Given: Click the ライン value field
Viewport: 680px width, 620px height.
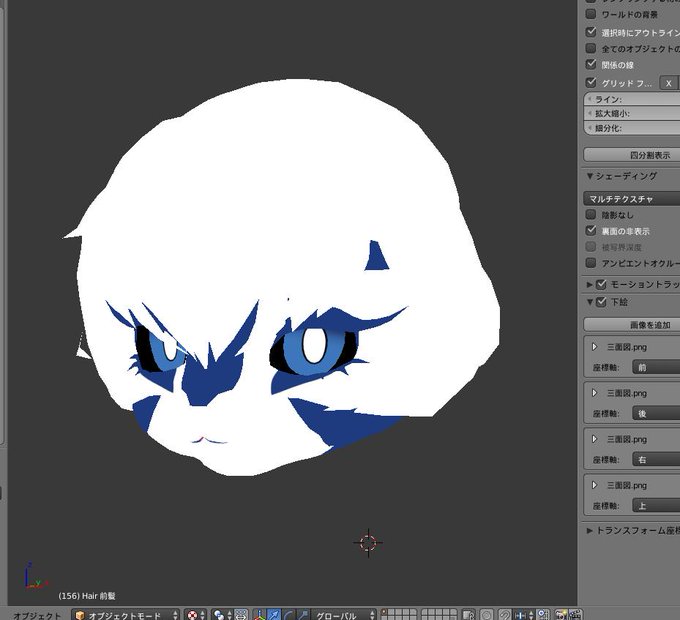Looking at the screenshot, I should click(632, 99).
